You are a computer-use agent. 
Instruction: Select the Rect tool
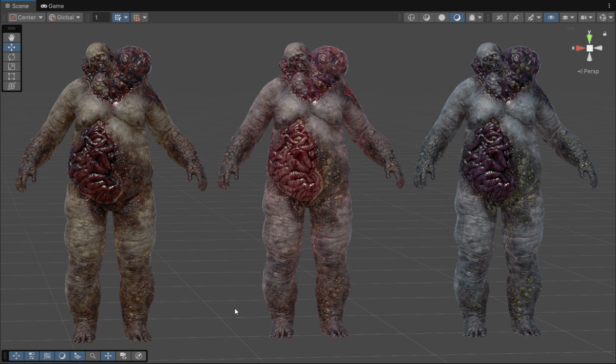point(11,76)
